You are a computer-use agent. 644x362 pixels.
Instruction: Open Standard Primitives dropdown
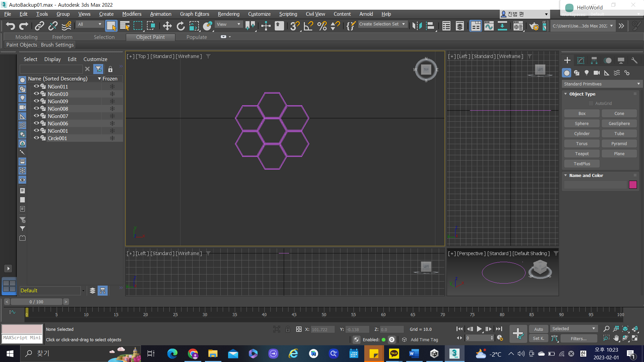coord(602,84)
